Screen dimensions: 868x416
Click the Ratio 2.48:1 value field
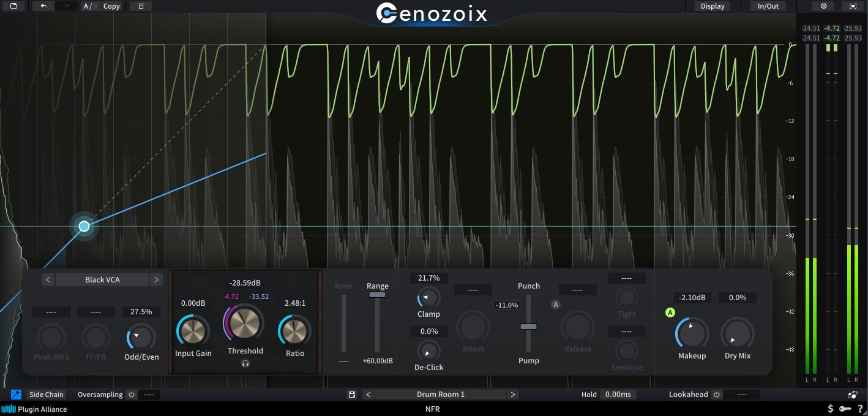[295, 303]
